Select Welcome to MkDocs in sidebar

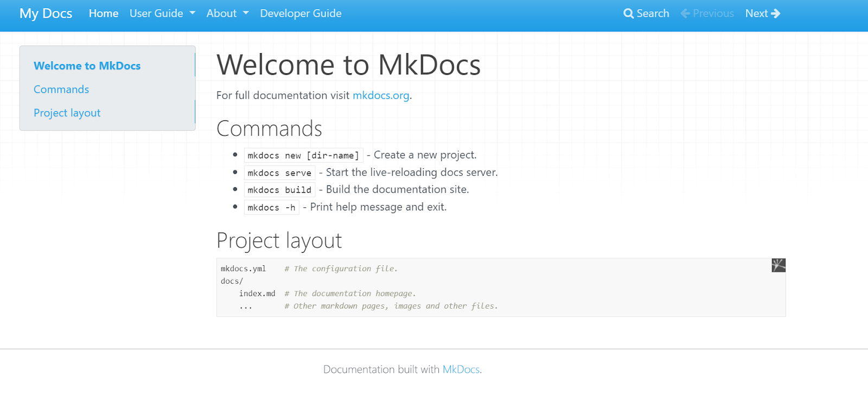click(x=87, y=66)
